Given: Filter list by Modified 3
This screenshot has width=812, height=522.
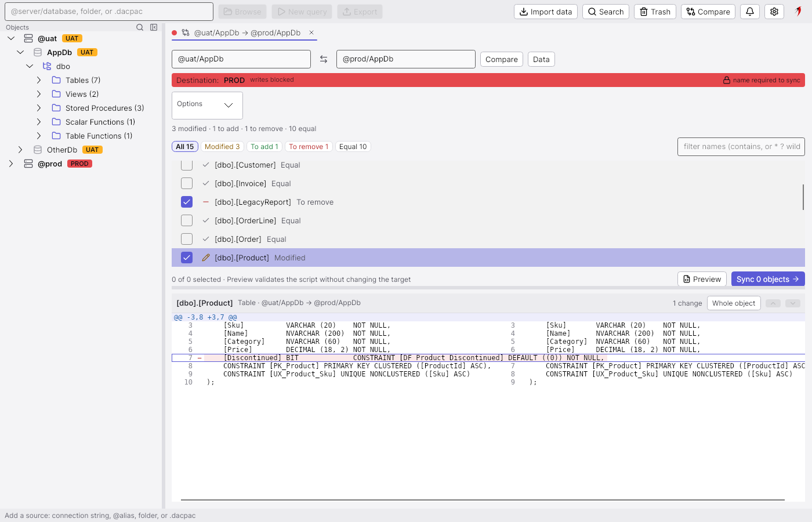Looking at the screenshot, I should pos(222,147).
